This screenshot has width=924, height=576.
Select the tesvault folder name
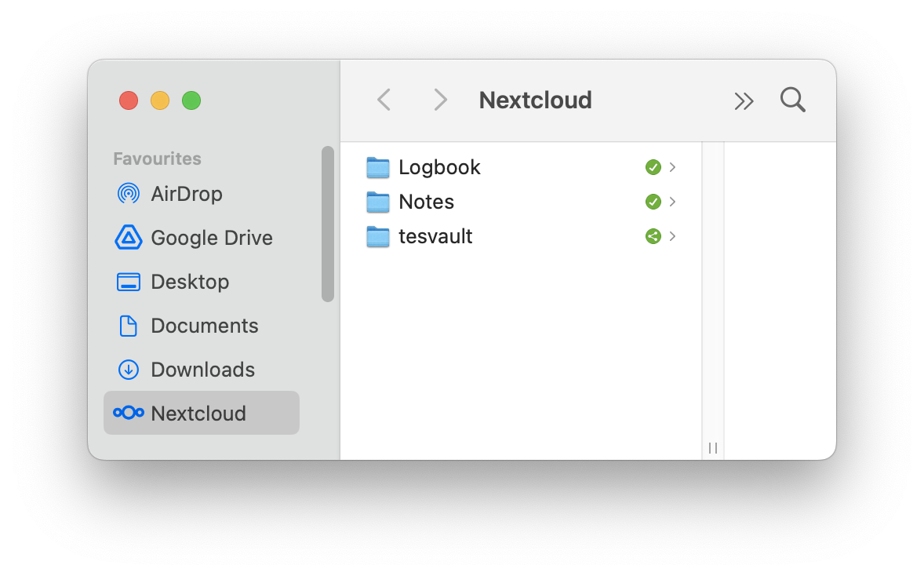[x=435, y=236]
